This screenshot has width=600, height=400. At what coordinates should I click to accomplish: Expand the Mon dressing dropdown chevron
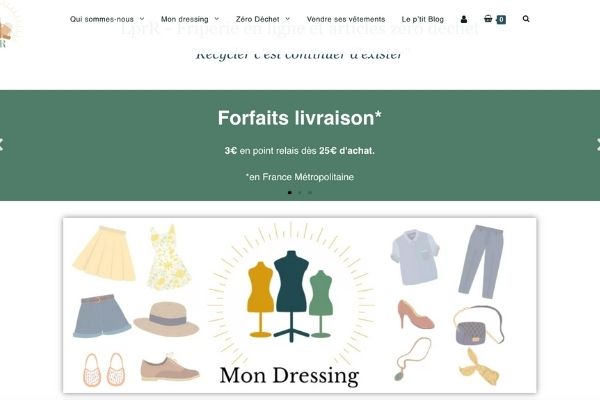point(217,19)
